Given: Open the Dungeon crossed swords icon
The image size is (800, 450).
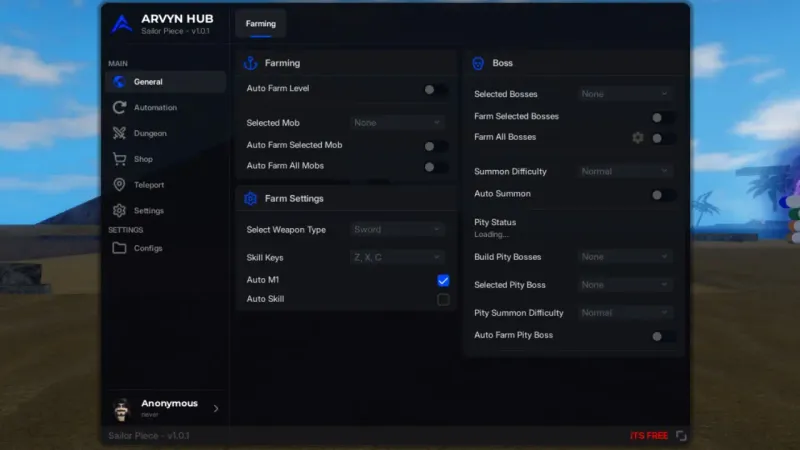Looking at the screenshot, I should coord(119,133).
